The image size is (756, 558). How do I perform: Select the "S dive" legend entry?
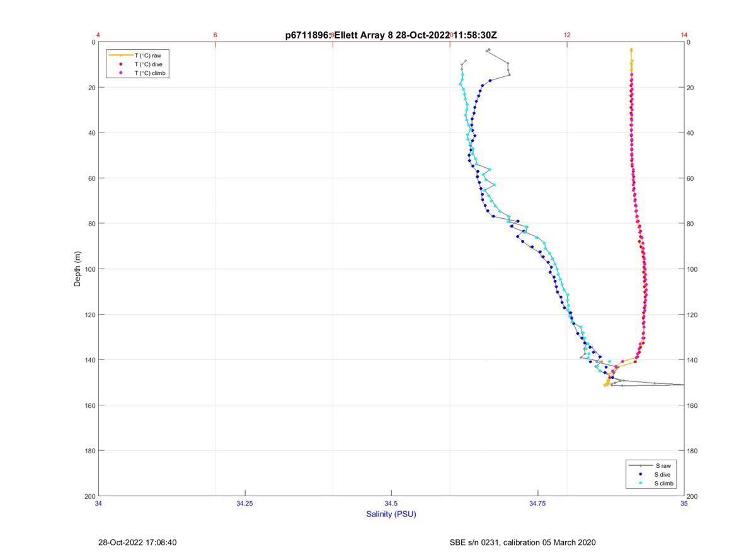click(x=662, y=474)
